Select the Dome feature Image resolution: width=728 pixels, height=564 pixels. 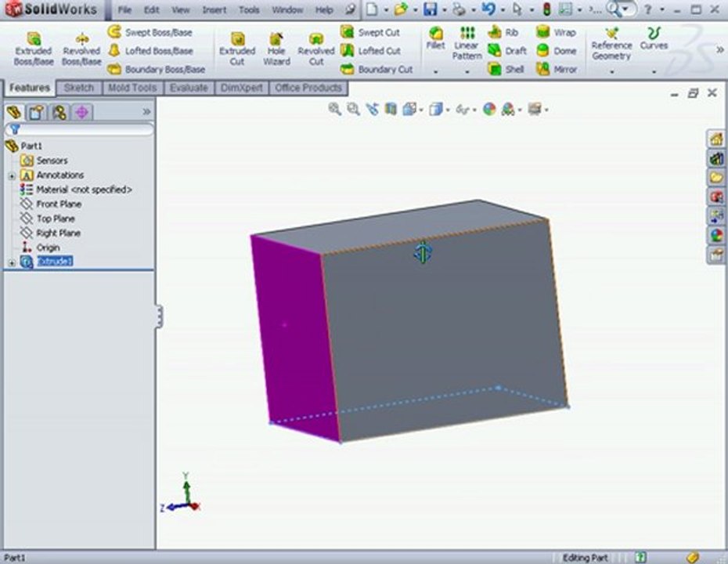557,51
